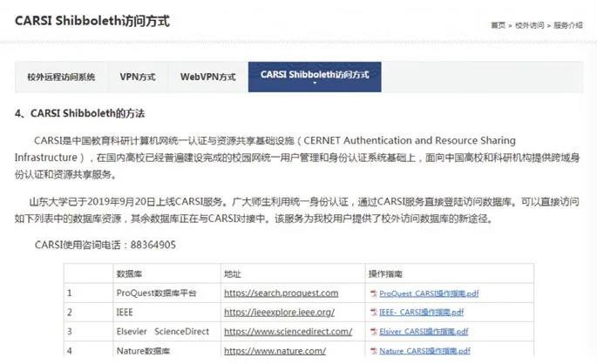The height and width of the screenshot is (364, 597).
Task: Click 校外访问 in the breadcrumb
Action: (x=530, y=25)
